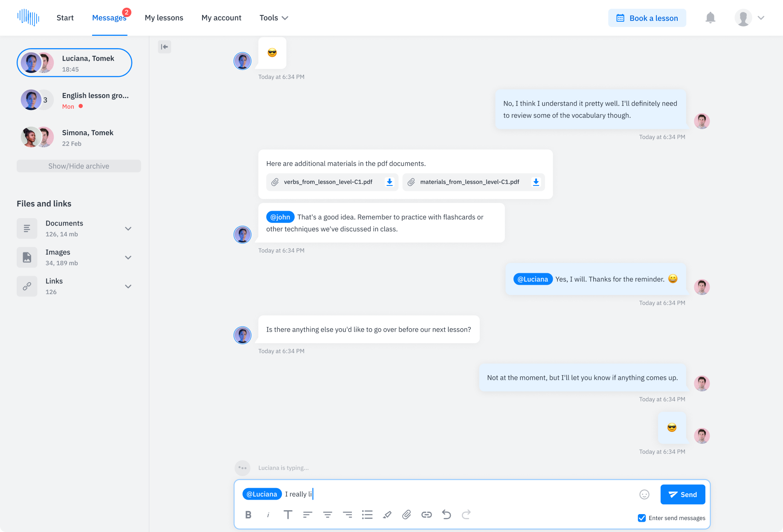Expand the Links section
The width and height of the screenshot is (783, 532).
128,286
